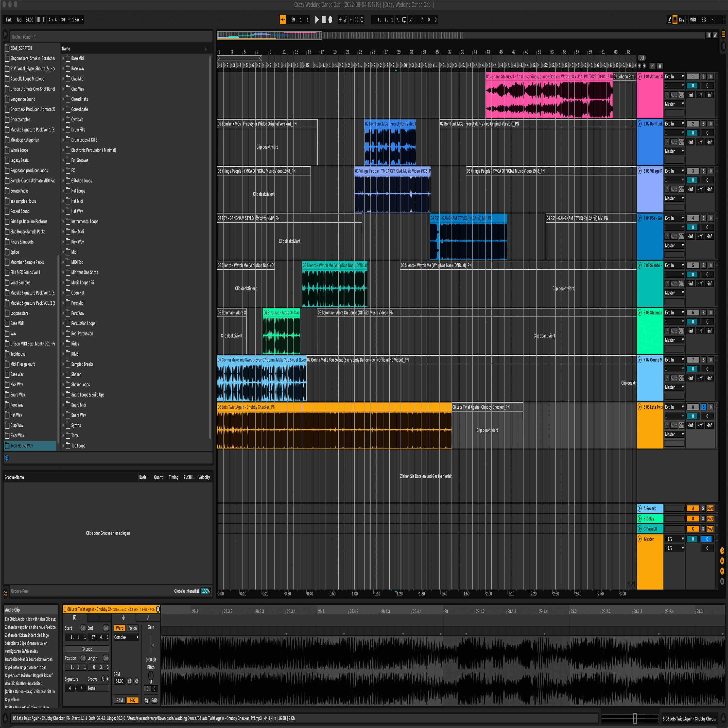The height and width of the screenshot is (728, 728).
Task: Click the Tap tempo button
Action: point(19,20)
